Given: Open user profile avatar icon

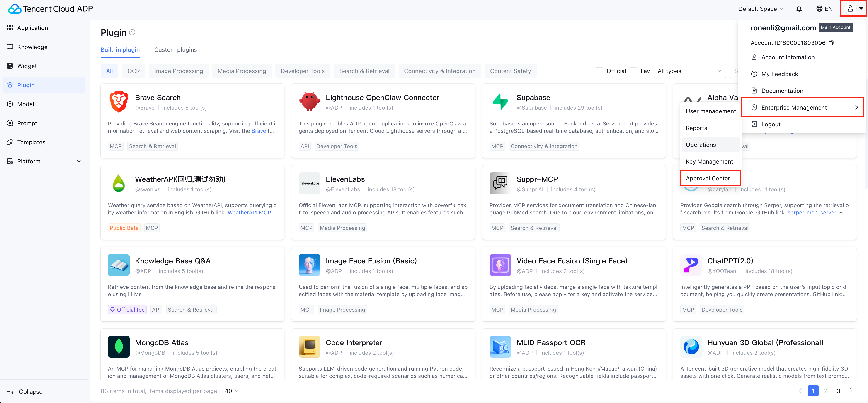Looking at the screenshot, I should click(850, 9).
